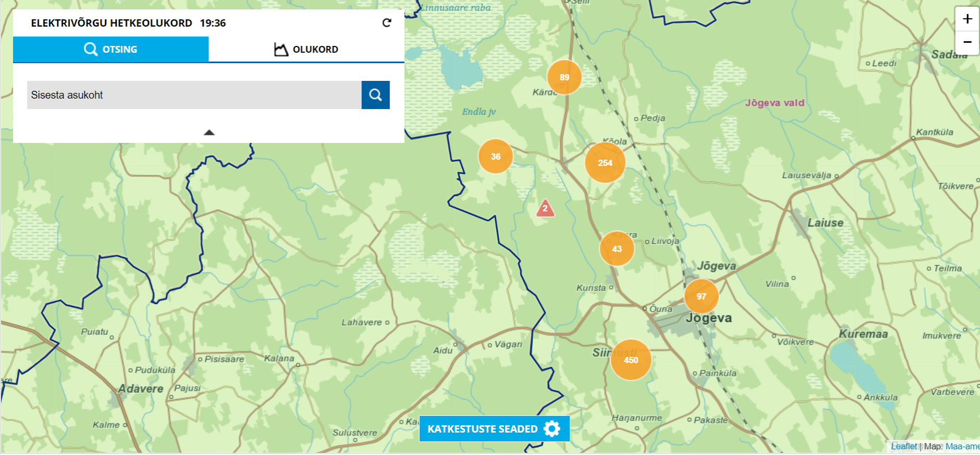
Task: Collapse the search panel with up arrow
Action: pyautogui.click(x=209, y=133)
